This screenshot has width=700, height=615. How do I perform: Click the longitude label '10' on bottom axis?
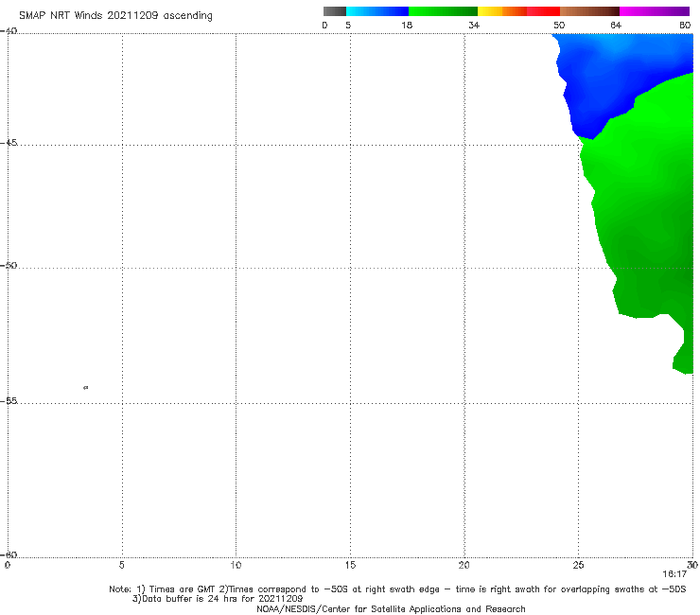[x=236, y=566]
